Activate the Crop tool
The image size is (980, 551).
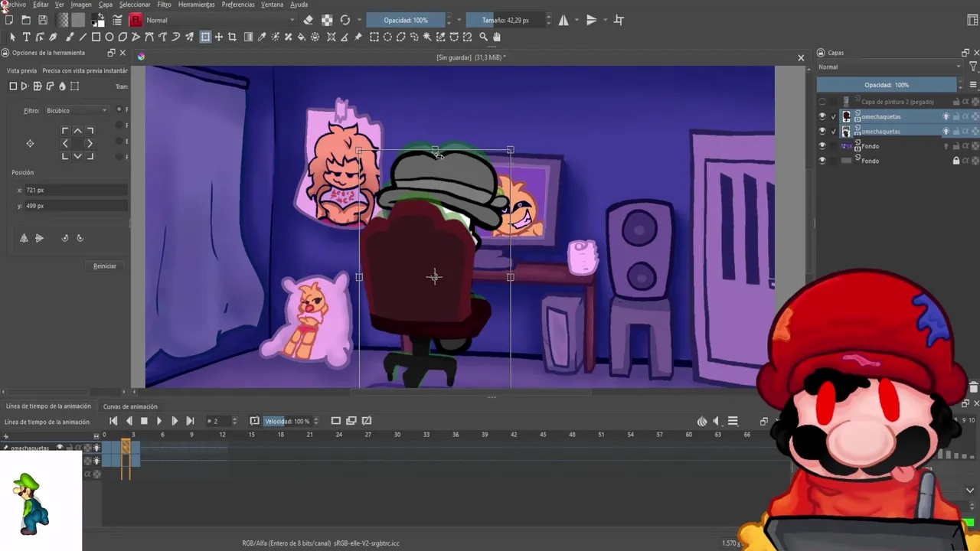tap(234, 37)
